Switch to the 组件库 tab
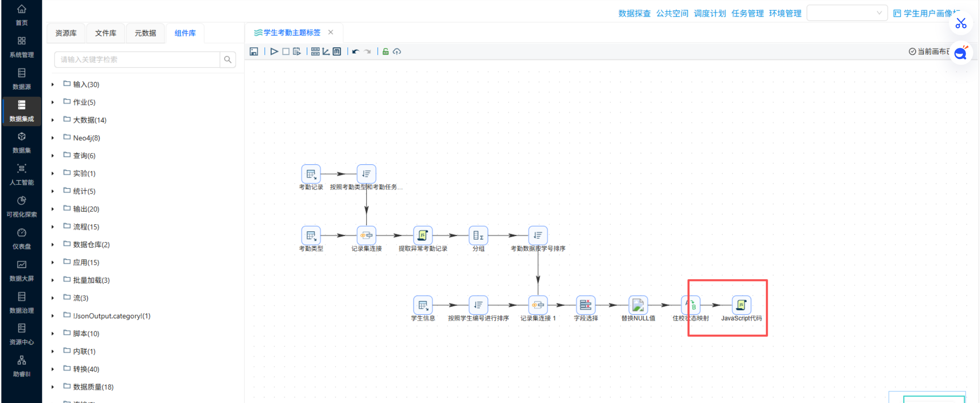The image size is (980, 403). click(185, 33)
